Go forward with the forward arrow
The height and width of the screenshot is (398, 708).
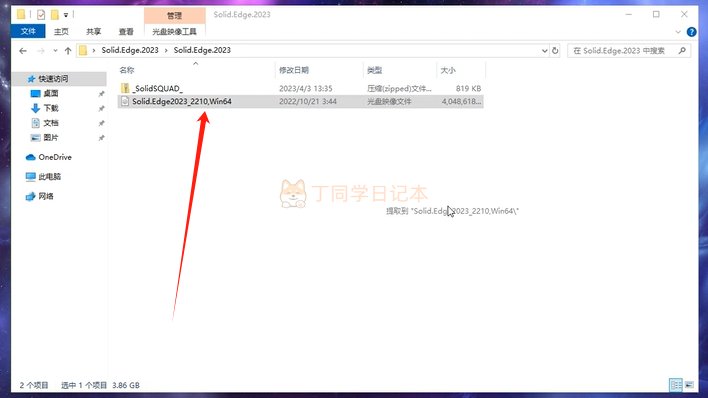41,51
